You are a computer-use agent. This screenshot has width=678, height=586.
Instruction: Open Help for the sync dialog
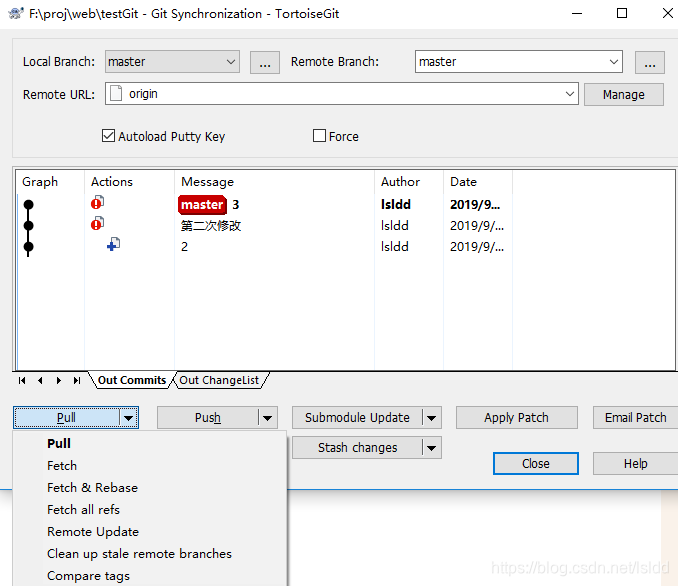coord(636,464)
